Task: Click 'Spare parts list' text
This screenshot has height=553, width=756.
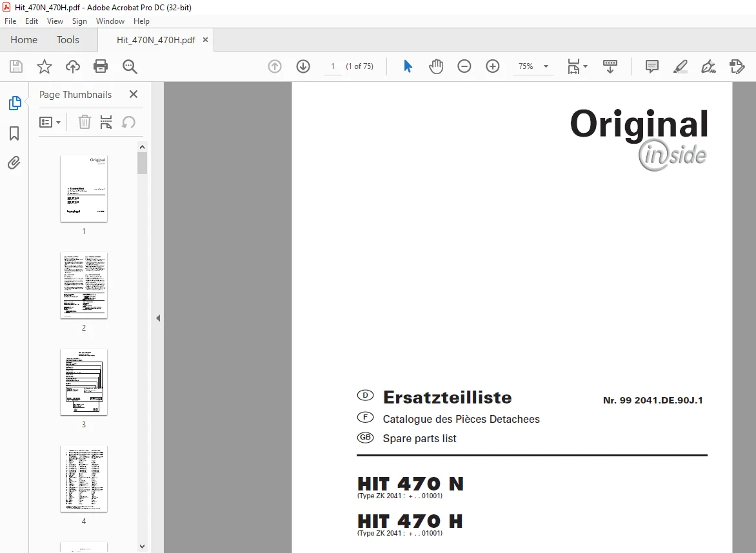Action: (x=419, y=438)
